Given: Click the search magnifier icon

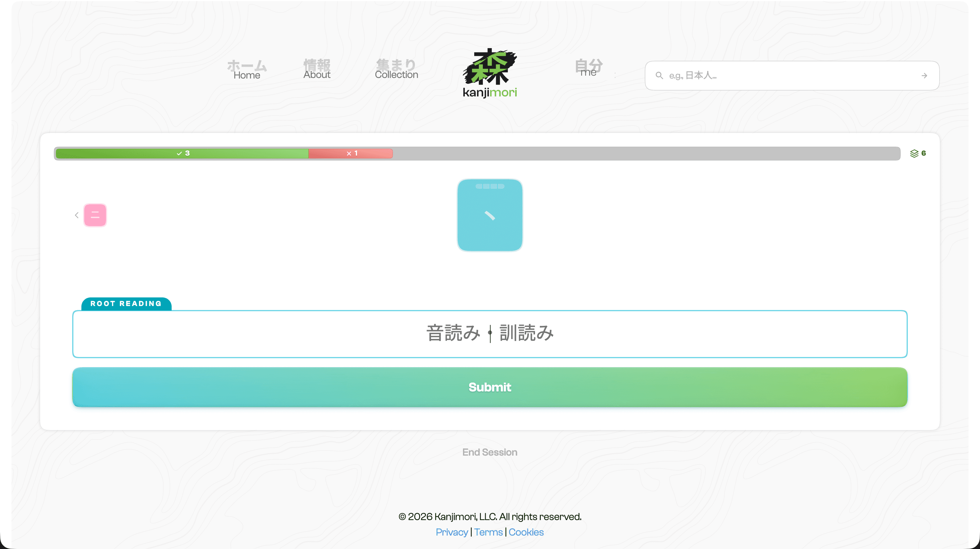Looking at the screenshot, I should 659,76.
